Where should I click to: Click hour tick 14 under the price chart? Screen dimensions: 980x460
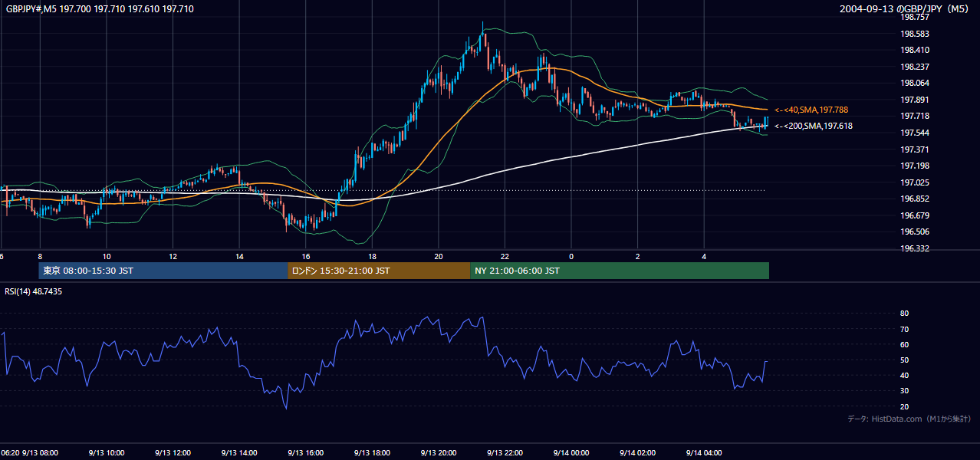pyautogui.click(x=239, y=256)
